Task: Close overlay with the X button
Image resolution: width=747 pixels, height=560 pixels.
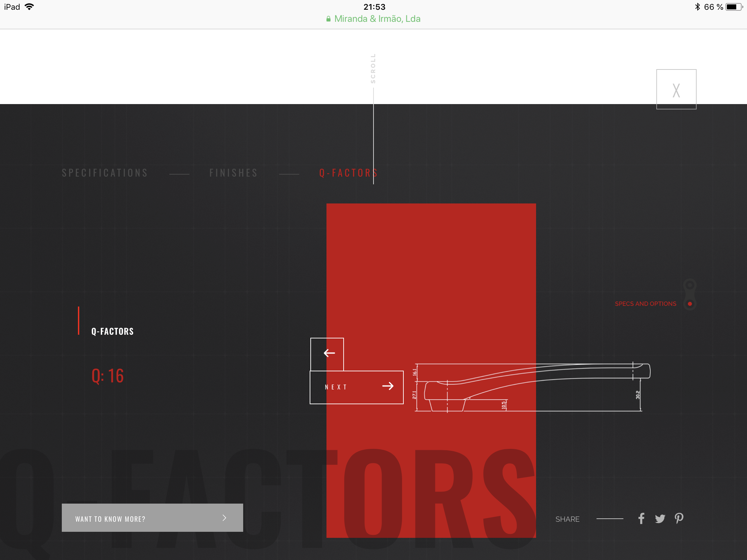Action: (676, 90)
